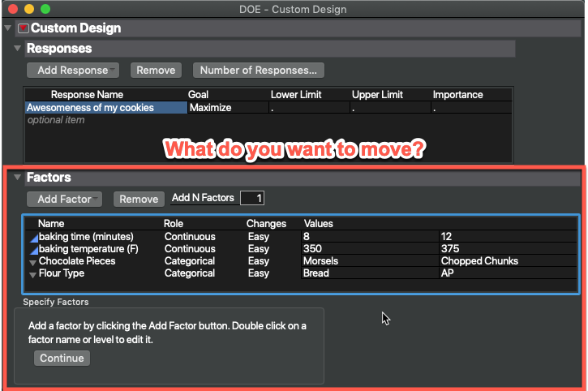Click the Lower Limit cell for the response

(x=309, y=108)
